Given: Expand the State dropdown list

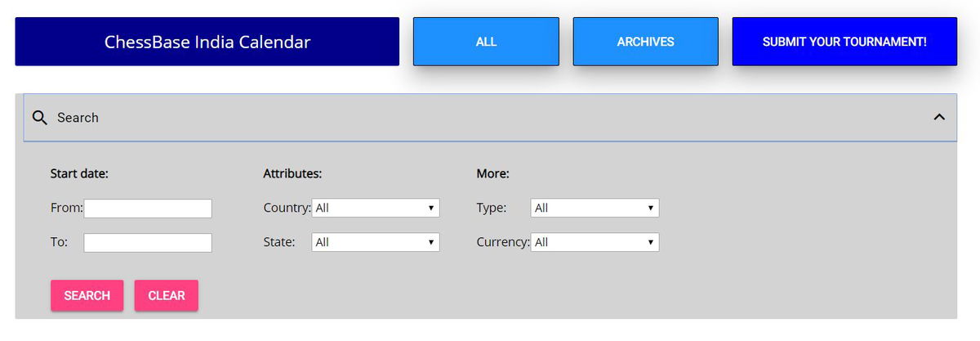Looking at the screenshot, I should [375, 243].
